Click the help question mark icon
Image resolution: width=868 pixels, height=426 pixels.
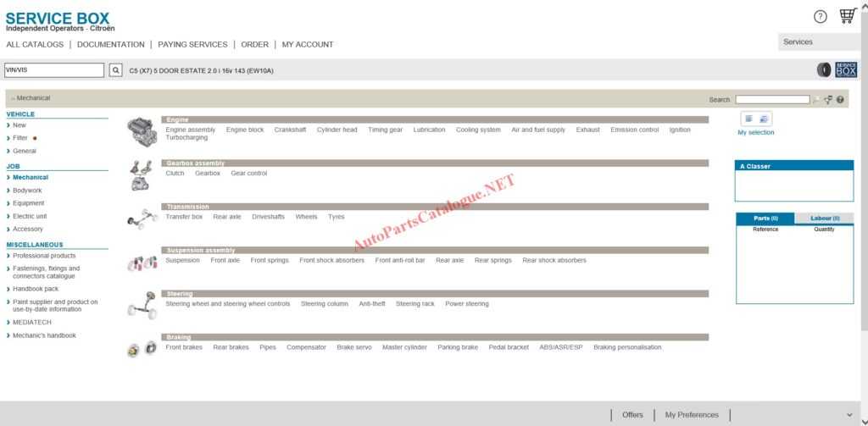tap(820, 17)
